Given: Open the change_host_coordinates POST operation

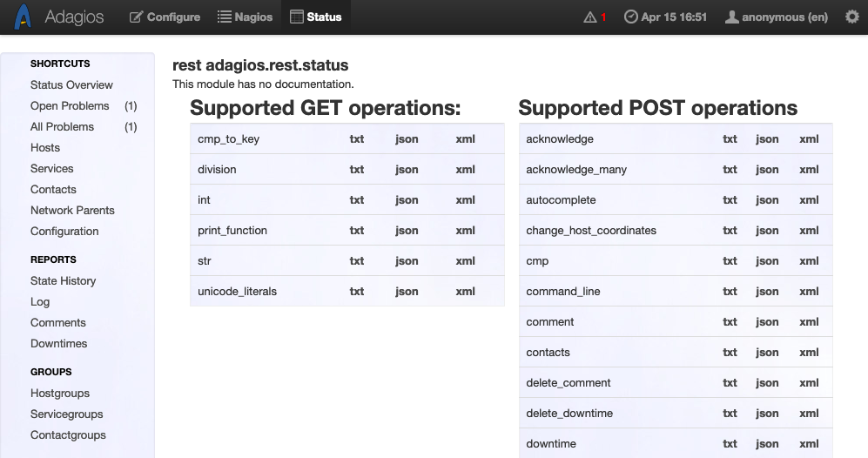Looking at the screenshot, I should coord(591,231).
